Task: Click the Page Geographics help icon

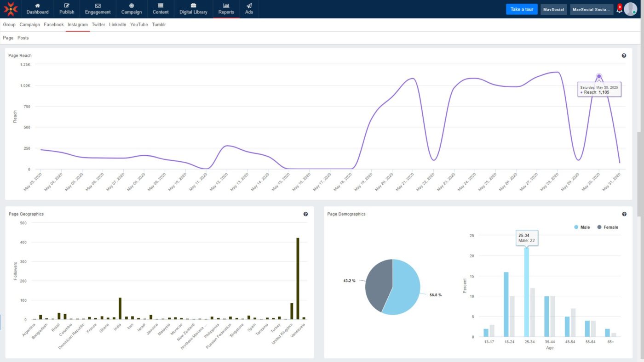Action: tap(305, 214)
